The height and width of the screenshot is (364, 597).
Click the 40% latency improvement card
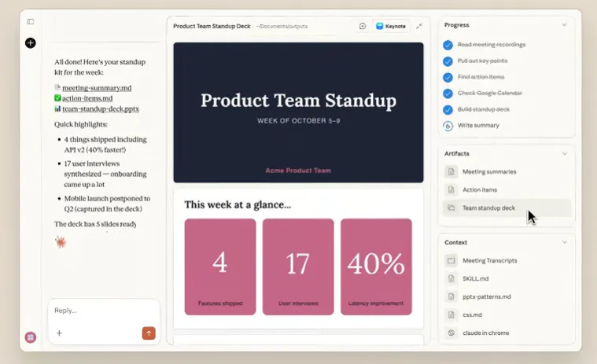[x=376, y=267]
